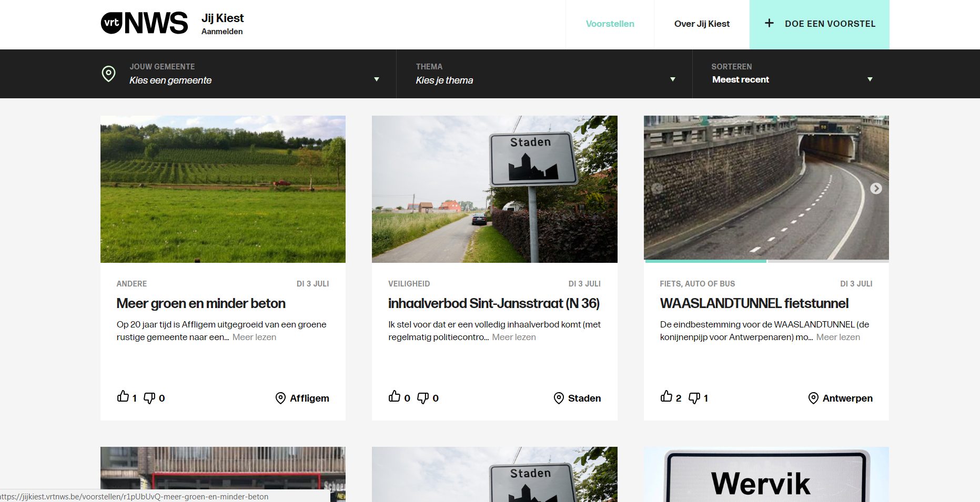Screen dimensions: 980x502
Task: Open the Sorteren 'Meest recent' dropdown
Action: [x=791, y=74]
